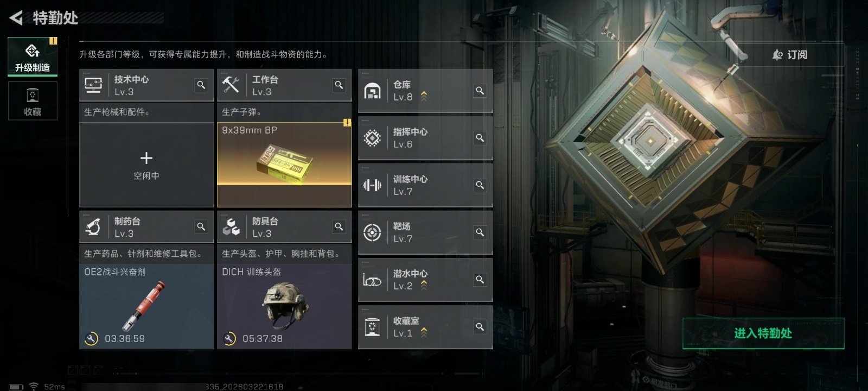868x391 pixels.
Task: Collect the finished 9x39mm BP ammo
Action: tap(284, 165)
